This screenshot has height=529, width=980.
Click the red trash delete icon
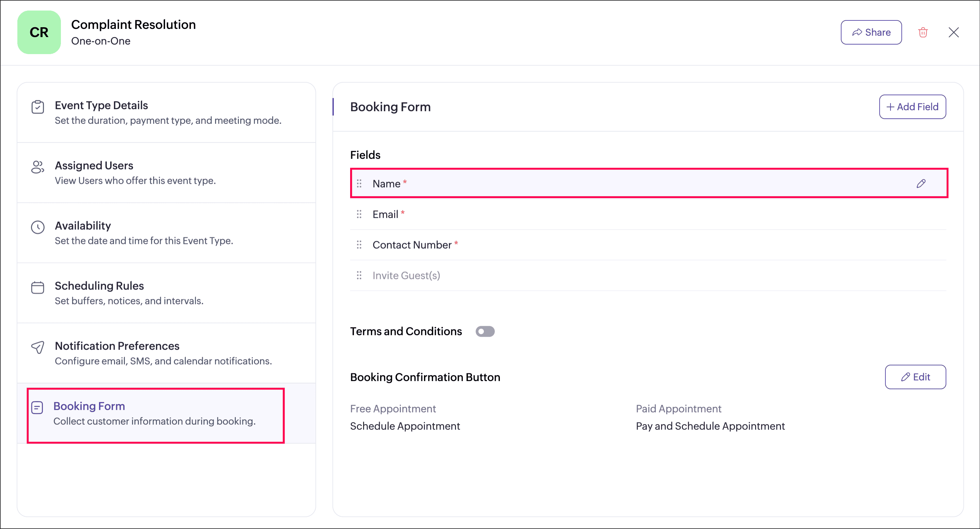(x=923, y=32)
